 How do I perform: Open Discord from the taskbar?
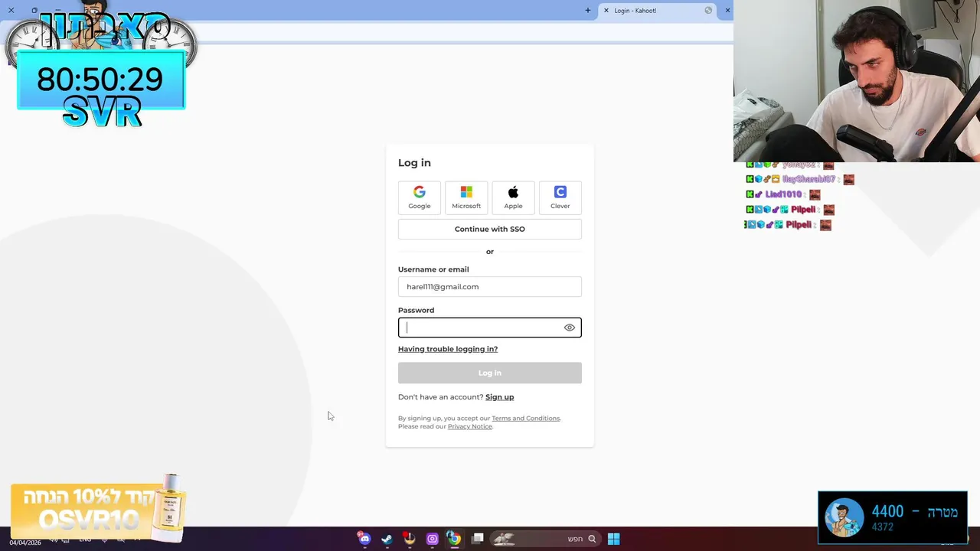[364, 539]
